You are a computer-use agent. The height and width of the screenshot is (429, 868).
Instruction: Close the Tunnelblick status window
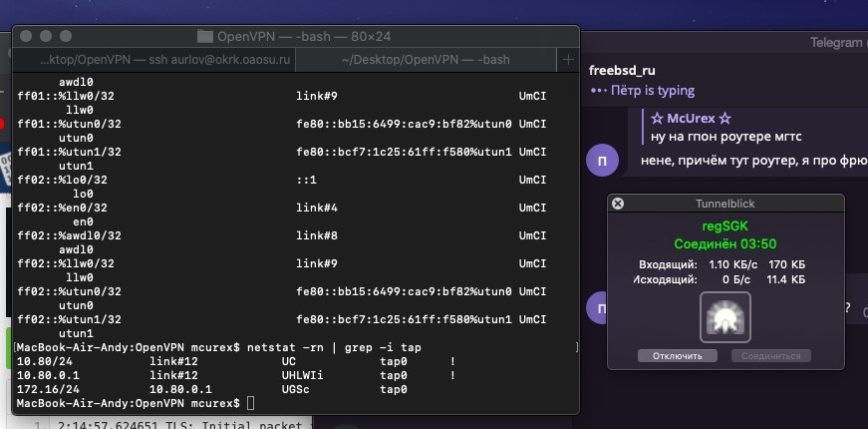coord(618,204)
